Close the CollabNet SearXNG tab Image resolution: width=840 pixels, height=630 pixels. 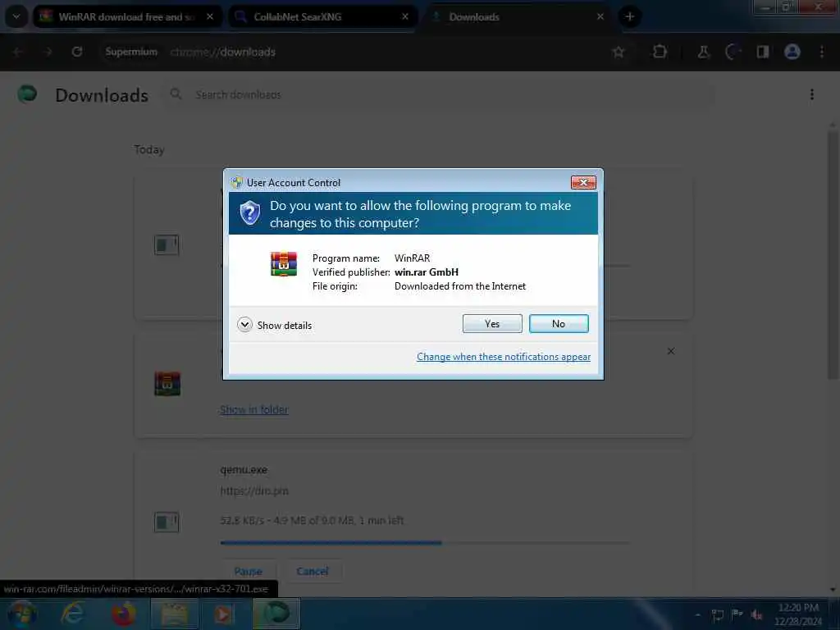pos(405,16)
